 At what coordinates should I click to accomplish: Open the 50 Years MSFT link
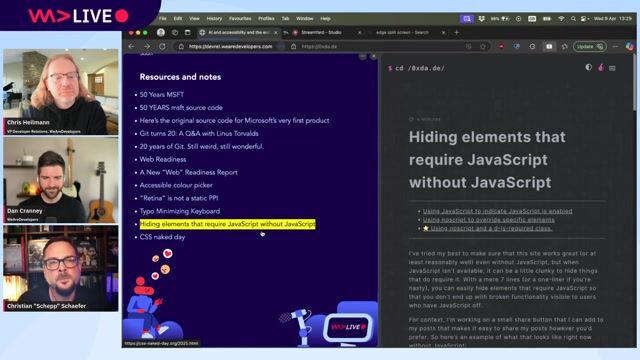coord(162,95)
